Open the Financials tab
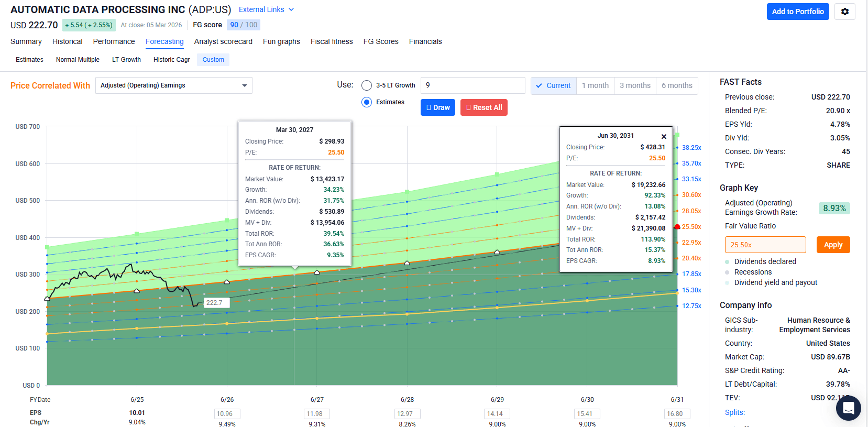The width and height of the screenshot is (868, 427). pyautogui.click(x=425, y=41)
